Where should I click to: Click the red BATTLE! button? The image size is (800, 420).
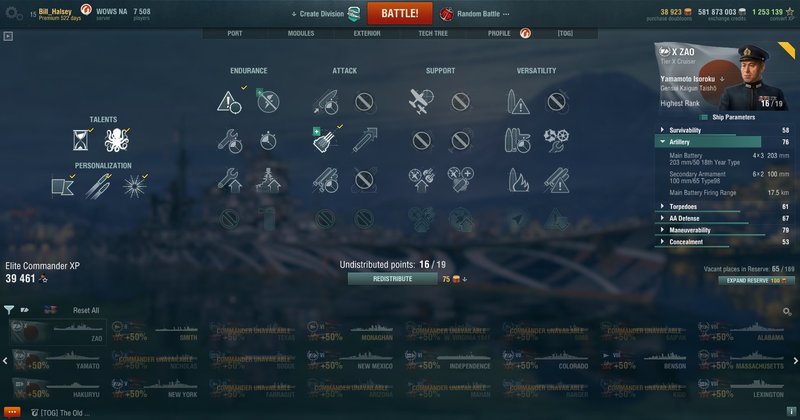point(400,13)
